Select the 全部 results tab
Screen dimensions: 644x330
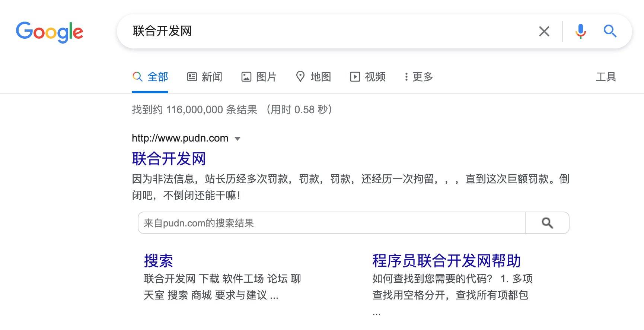[150, 77]
